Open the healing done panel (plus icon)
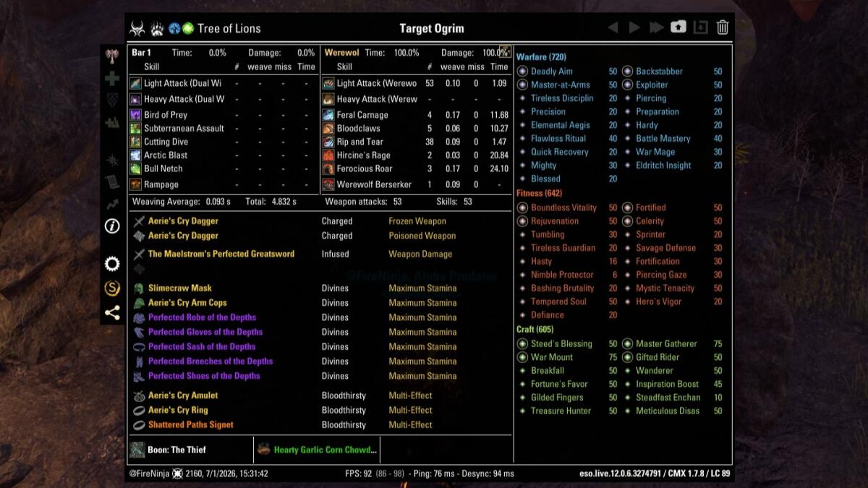Viewport: 868px width, 488px height. [x=112, y=78]
